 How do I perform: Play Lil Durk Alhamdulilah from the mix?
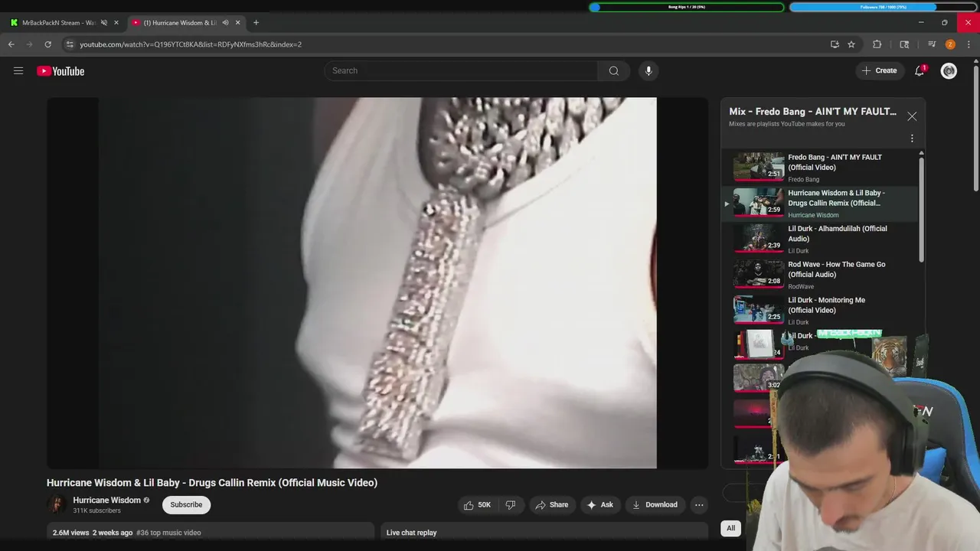(819, 239)
